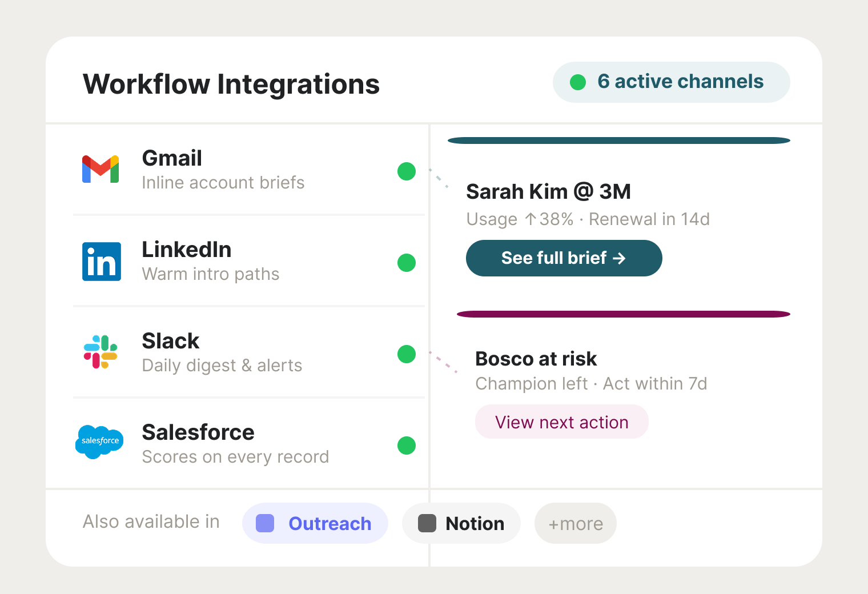Open the Salesforce cloud icon
This screenshot has width=868, height=594.
99,442
